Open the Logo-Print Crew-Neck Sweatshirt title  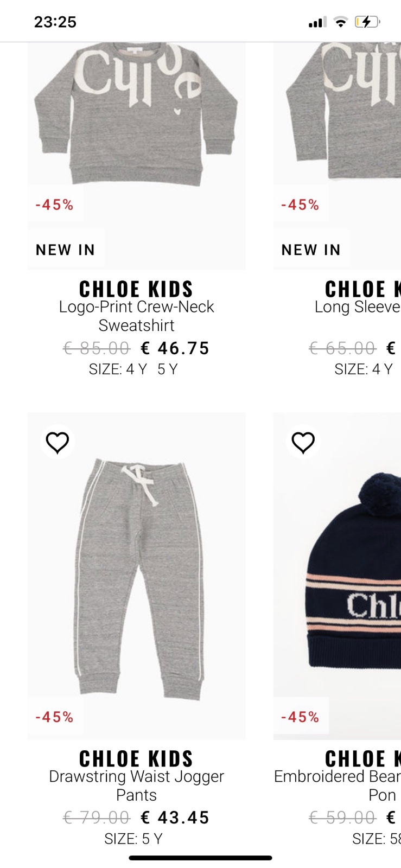[x=136, y=316]
